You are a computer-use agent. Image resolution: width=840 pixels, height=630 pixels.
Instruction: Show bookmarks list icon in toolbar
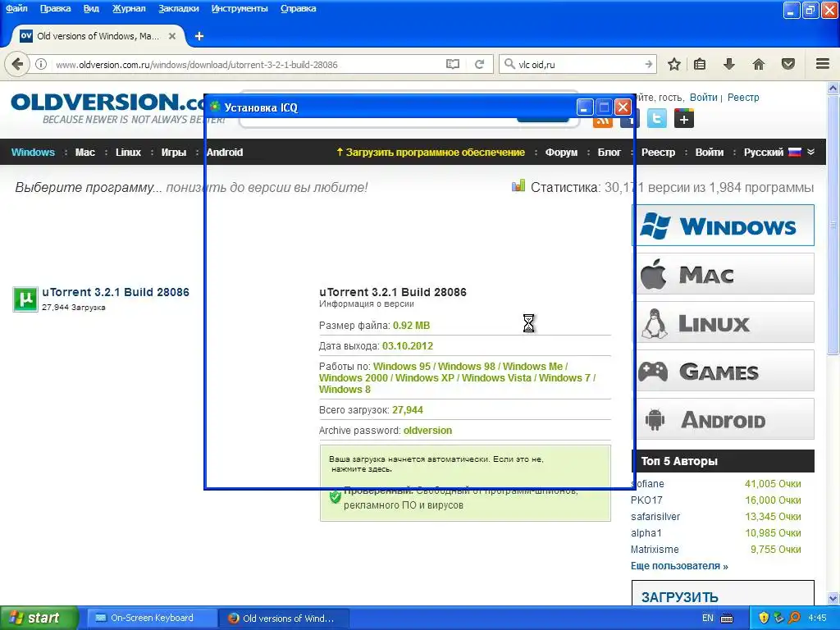pyautogui.click(x=700, y=64)
